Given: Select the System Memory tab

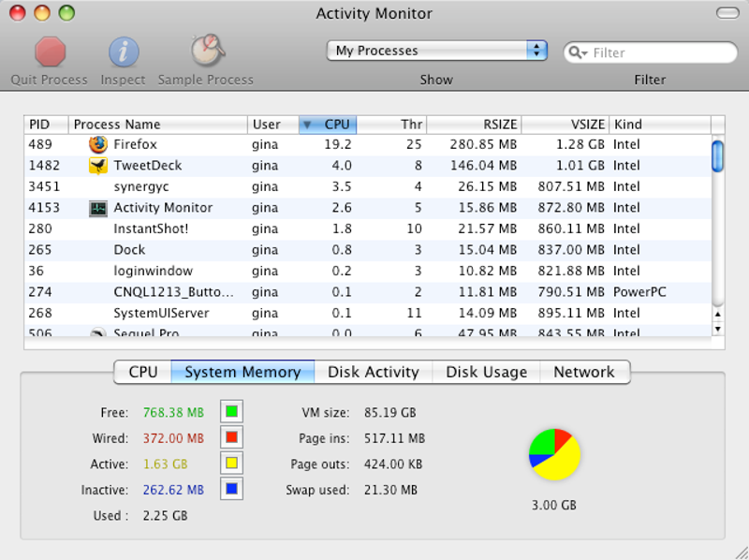Looking at the screenshot, I should click(x=242, y=372).
